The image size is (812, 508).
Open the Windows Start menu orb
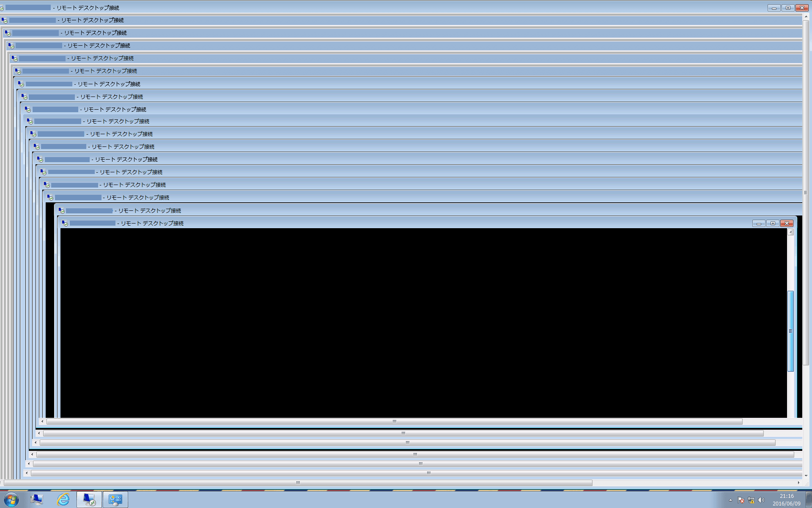(x=11, y=500)
